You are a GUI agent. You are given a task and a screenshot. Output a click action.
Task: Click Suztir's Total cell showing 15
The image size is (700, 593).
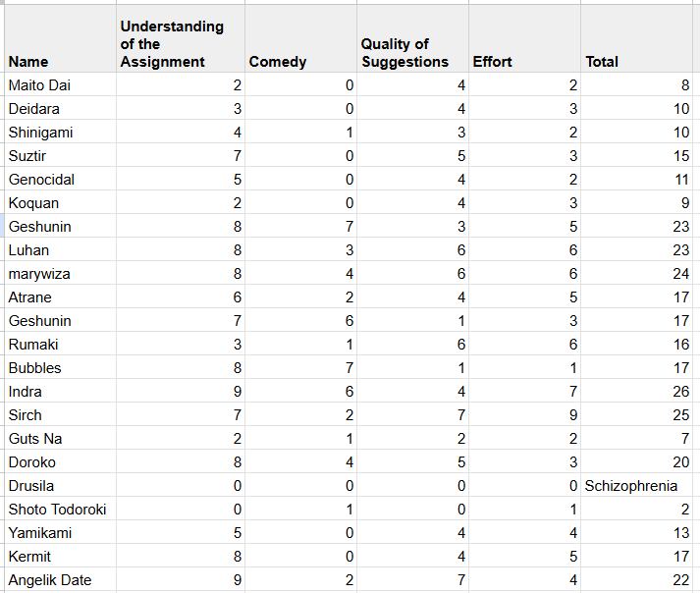click(x=638, y=156)
